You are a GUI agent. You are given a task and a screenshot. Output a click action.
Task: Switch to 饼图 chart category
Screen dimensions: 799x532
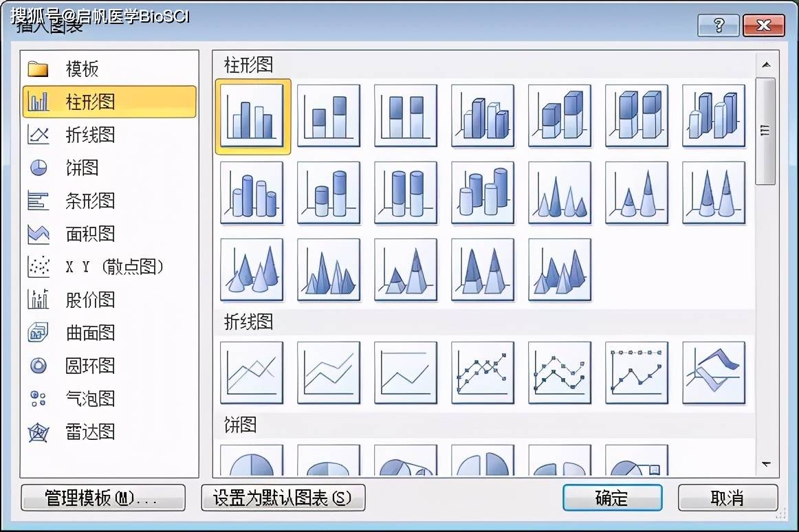pyautogui.click(x=82, y=168)
